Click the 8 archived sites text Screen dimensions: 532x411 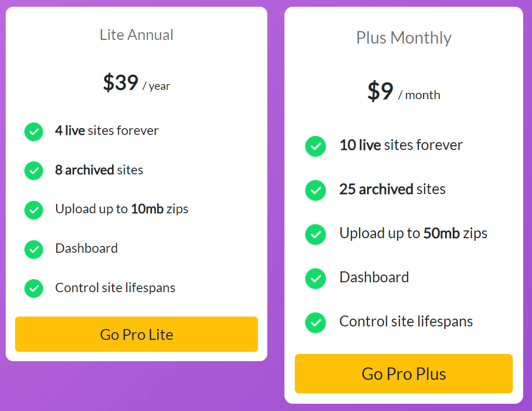point(99,170)
